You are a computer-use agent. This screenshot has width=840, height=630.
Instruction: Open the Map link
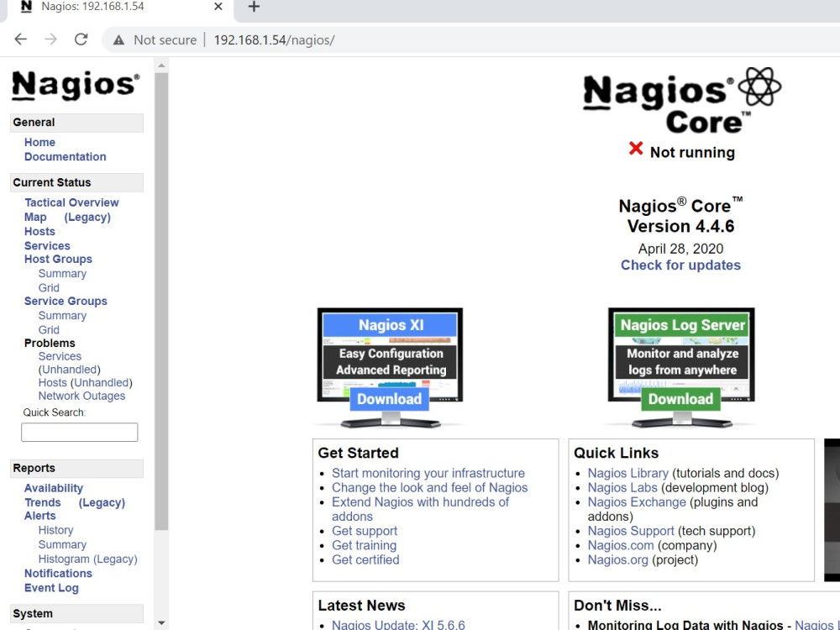[x=35, y=217]
